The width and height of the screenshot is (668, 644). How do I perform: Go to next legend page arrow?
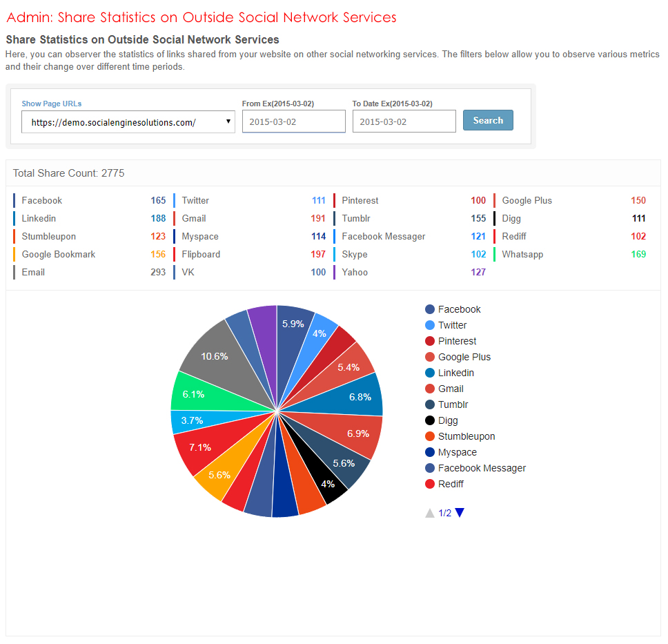click(x=460, y=513)
